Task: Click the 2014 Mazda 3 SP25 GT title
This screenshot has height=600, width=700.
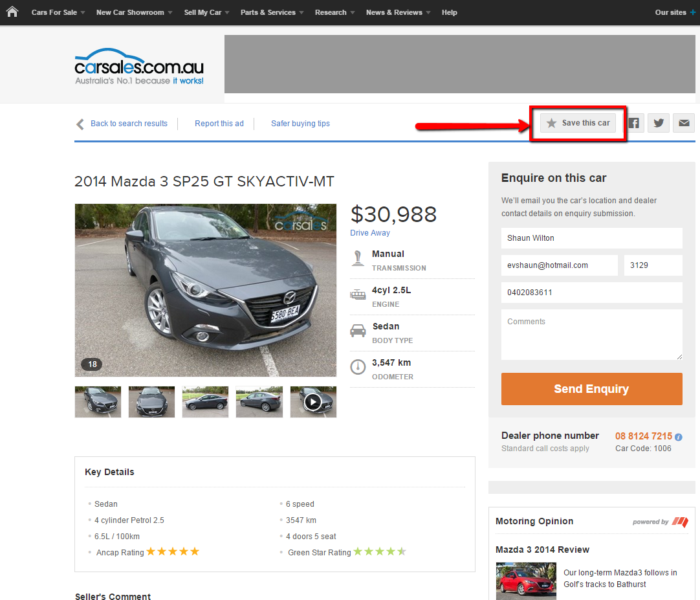Action: 204,181
